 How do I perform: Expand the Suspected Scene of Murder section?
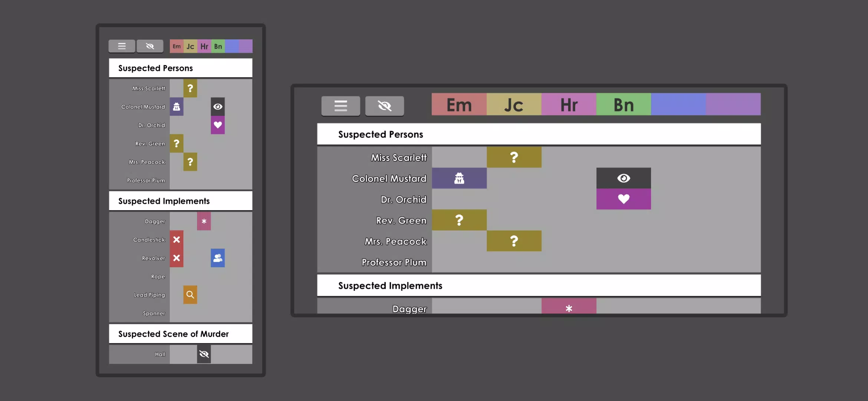[x=173, y=334]
